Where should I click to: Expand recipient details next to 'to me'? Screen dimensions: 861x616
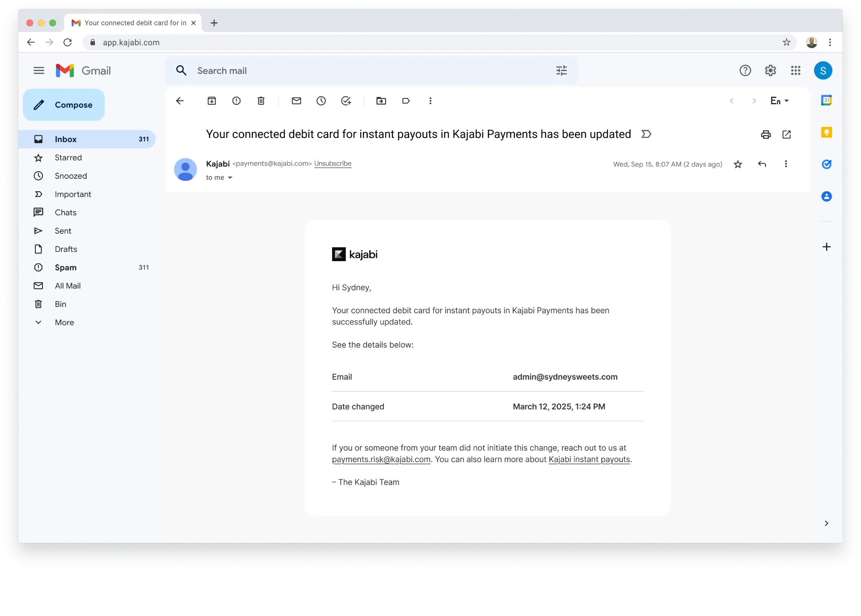click(230, 178)
